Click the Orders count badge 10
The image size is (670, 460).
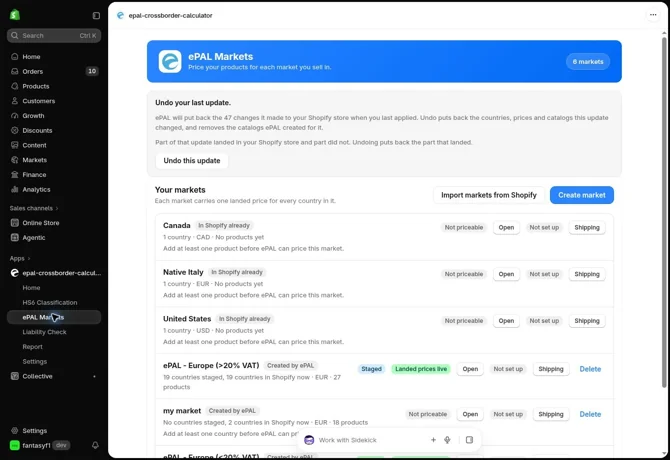tap(92, 71)
